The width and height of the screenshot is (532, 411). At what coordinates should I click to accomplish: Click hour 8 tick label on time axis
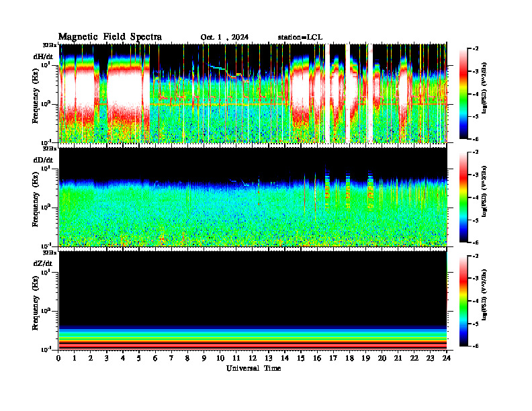187,358
